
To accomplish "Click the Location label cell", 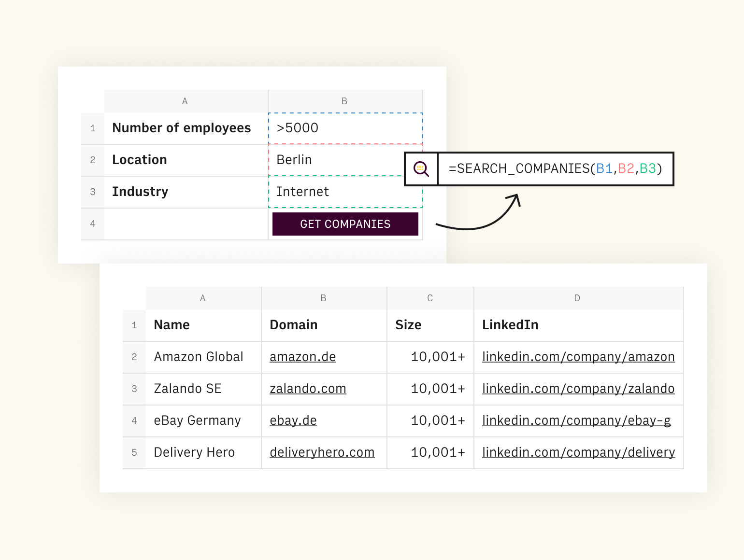I will click(x=186, y=160).
